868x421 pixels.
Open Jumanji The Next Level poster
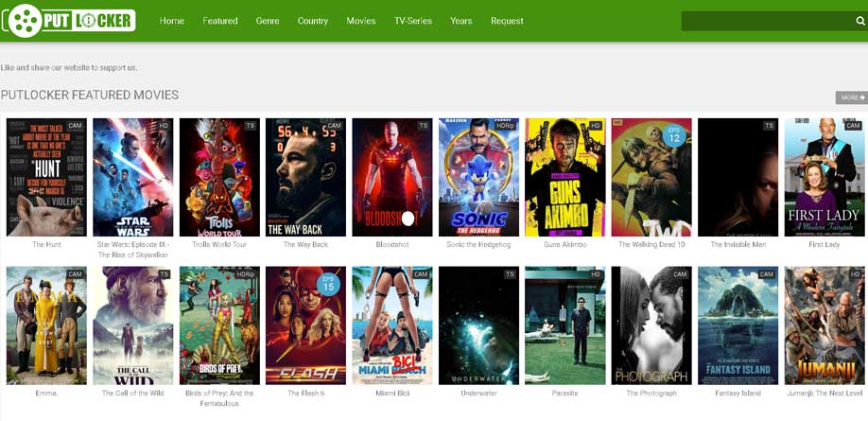pyautogui.click(x=825, y=325)
